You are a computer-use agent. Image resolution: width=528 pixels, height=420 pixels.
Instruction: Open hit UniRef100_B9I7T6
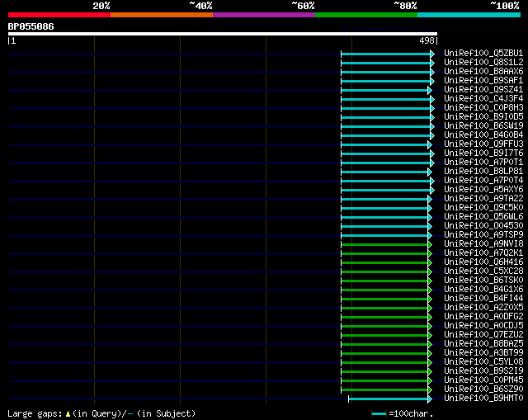[x=483, y=153]
